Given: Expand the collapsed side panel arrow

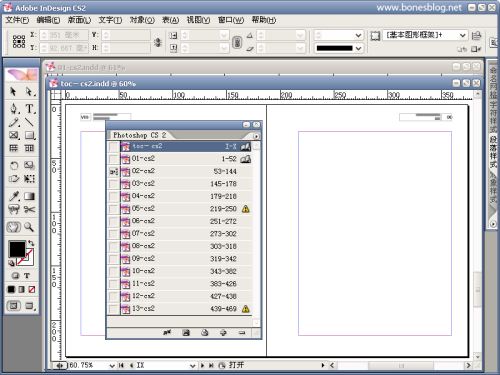Looking at the screenshot, I should tap(493, 224).
